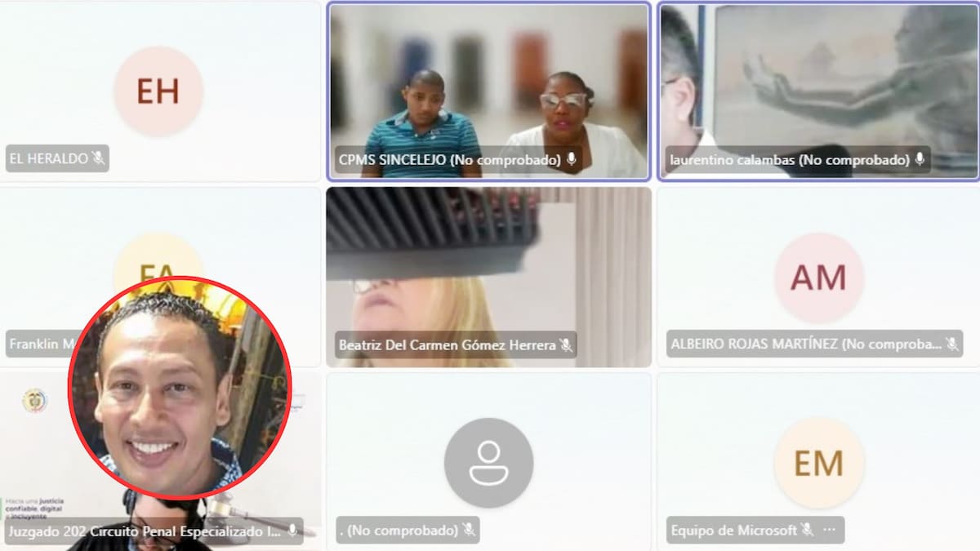This screenshot has width=980, height=551.
Task: Select the laurentino calambas video feed
Action: (x=818, y=82)
